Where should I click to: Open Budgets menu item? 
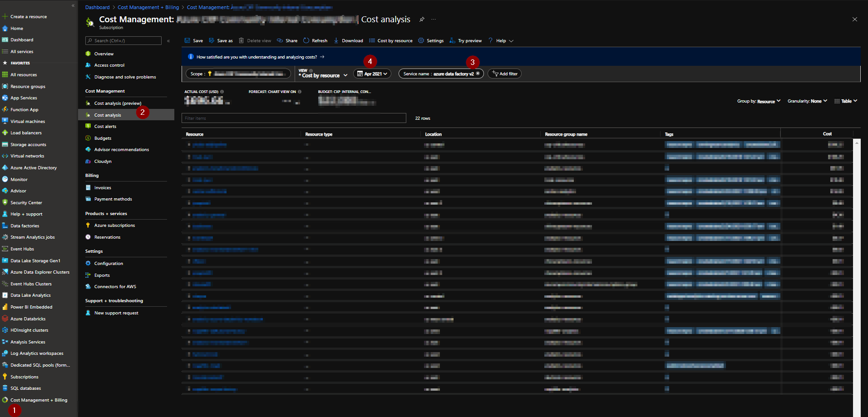pyautogui.click(x=103, y=138)
